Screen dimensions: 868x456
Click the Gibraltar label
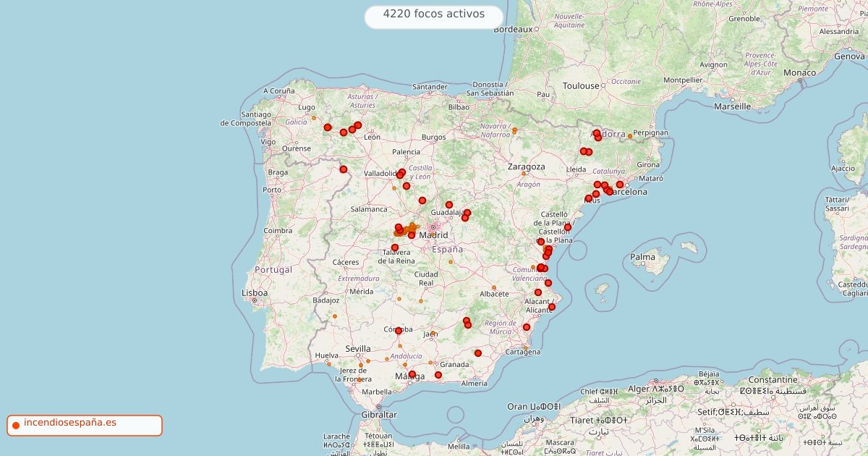click(x=378, y=415)
